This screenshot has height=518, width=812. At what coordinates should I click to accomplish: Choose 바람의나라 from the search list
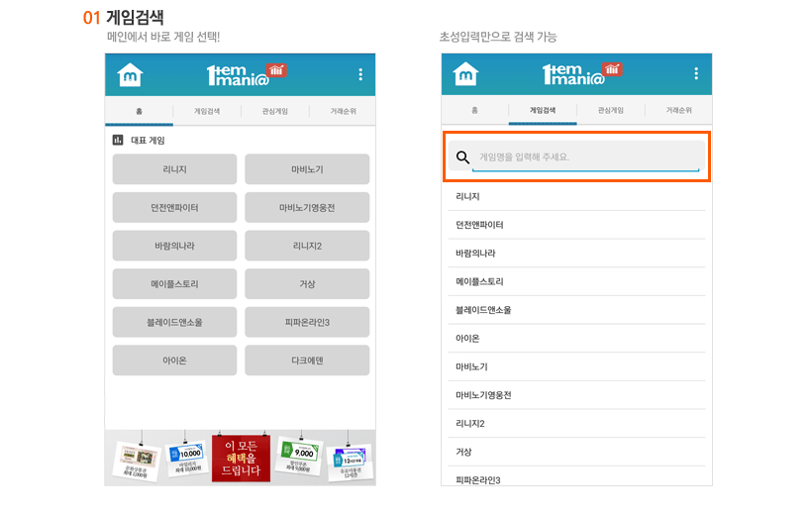pyautogui.click(x=475, y=254)
